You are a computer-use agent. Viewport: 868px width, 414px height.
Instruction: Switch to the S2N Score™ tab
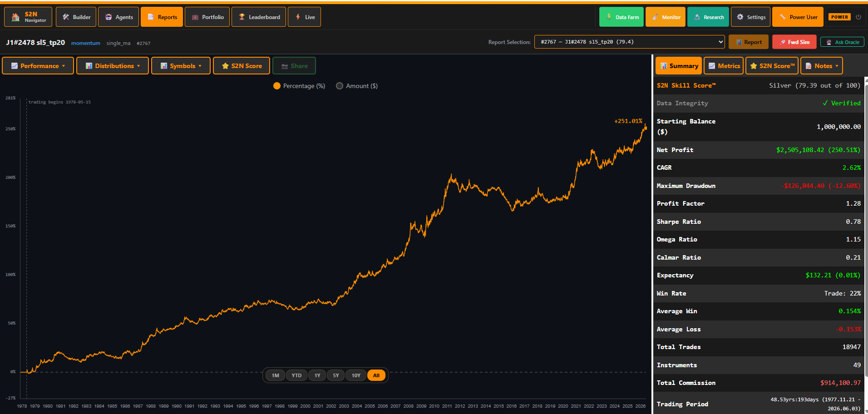tap(772, 66)
